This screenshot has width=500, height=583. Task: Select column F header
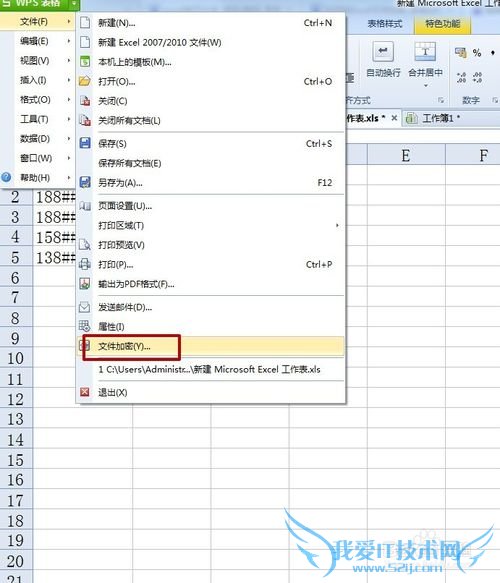pos(473,155)
